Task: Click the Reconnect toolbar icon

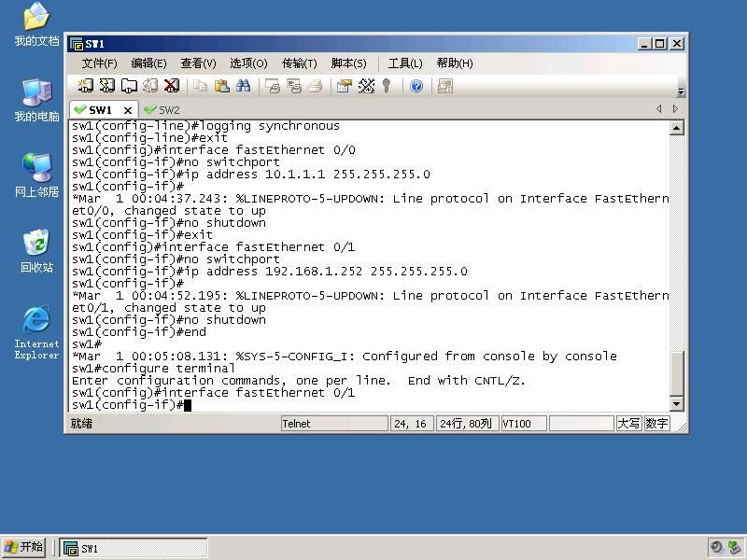Action: click(x=150, y=86)
